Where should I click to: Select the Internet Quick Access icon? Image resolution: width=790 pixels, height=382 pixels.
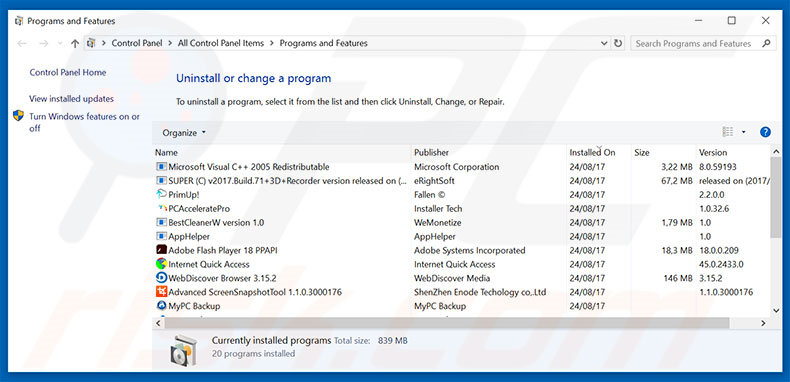tap(161, 264)
